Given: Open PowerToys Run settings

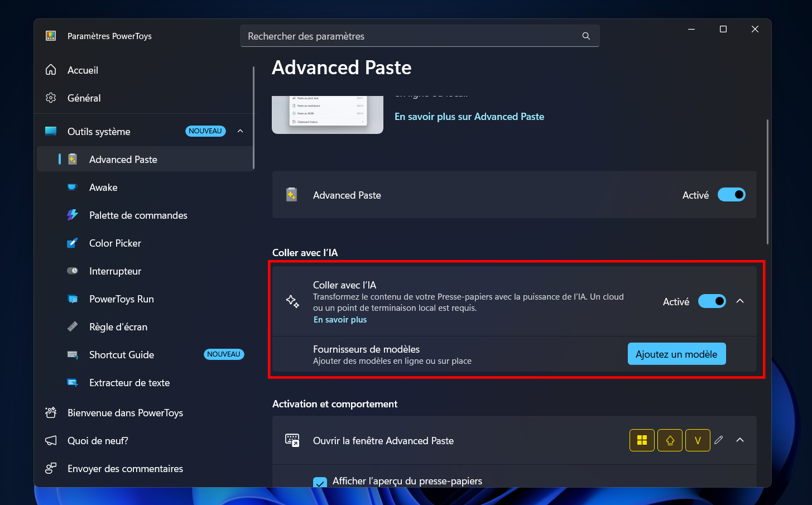Looking at the screenshot, I should pyautogui.click(x=146, y=299).
